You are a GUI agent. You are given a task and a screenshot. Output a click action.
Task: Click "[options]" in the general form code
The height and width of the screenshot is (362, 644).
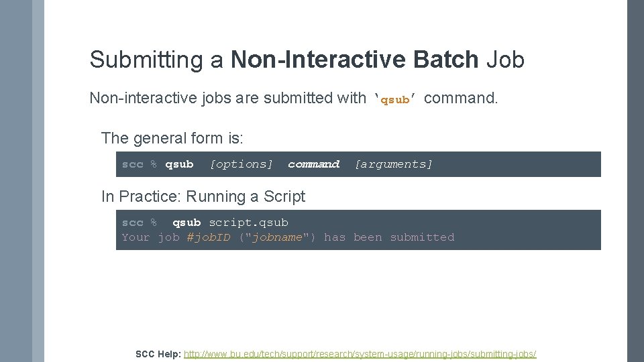click(241, 164)
